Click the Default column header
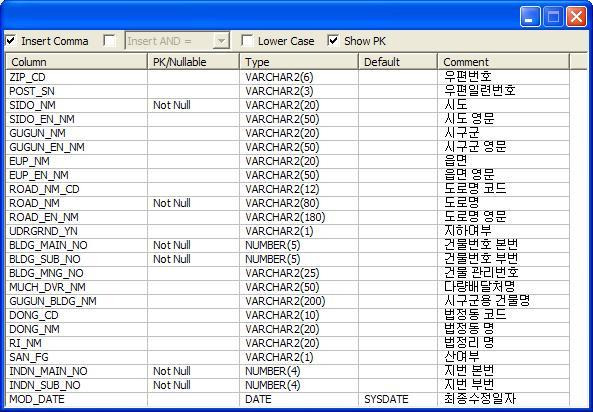Screen dimensions: 593x412 (398, 62)
